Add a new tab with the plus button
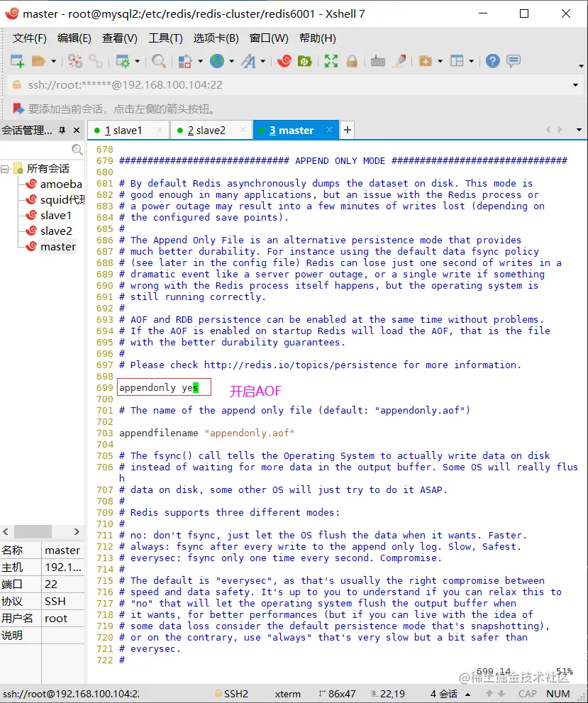This screenshot has height=703, width=588. coord(348,130)
